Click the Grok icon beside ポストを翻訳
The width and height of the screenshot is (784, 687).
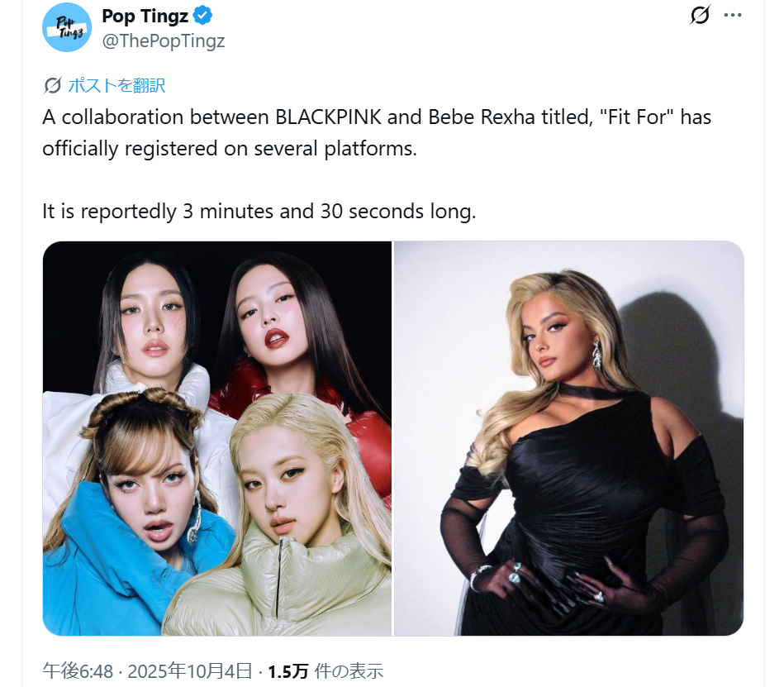tap(52, 85)
